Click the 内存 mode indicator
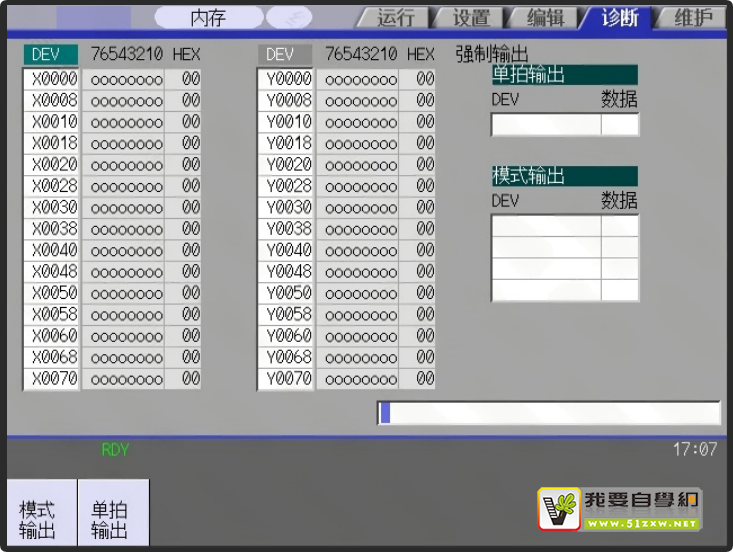 [x=208, y=17]
